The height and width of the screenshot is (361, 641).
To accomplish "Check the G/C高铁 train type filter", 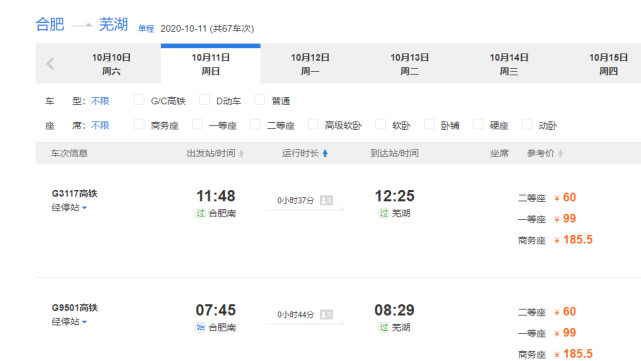I will [x=139, y=100].
